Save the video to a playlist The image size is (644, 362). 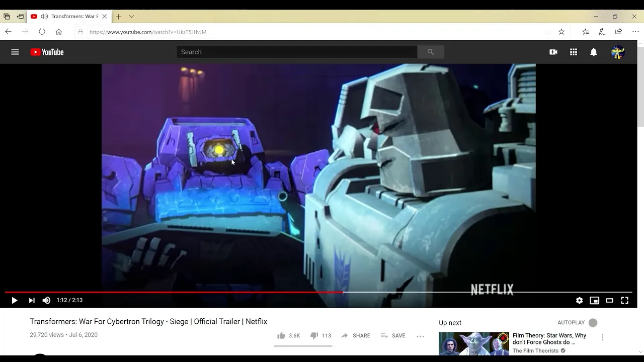click(x=393, y=335)
